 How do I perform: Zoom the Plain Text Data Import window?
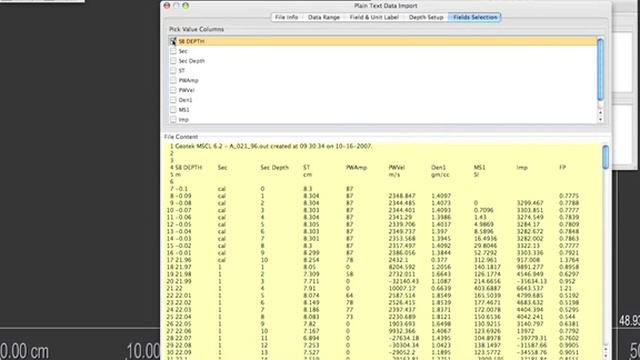coord(186,6)
